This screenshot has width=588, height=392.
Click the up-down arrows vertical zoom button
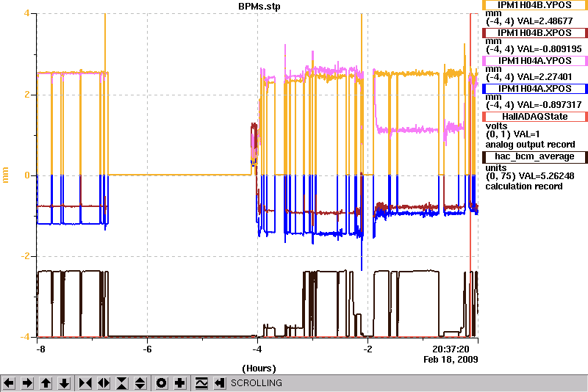[x=140, y=383]
